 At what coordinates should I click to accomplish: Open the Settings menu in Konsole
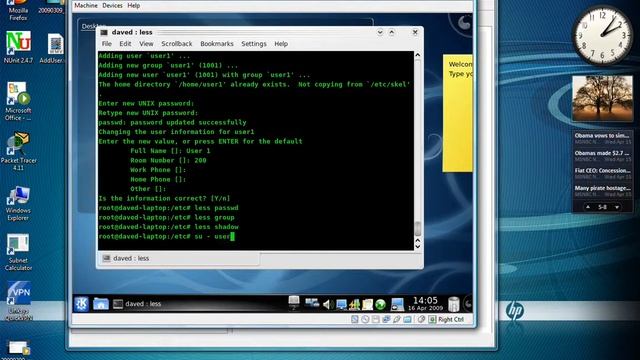point(253,44)
